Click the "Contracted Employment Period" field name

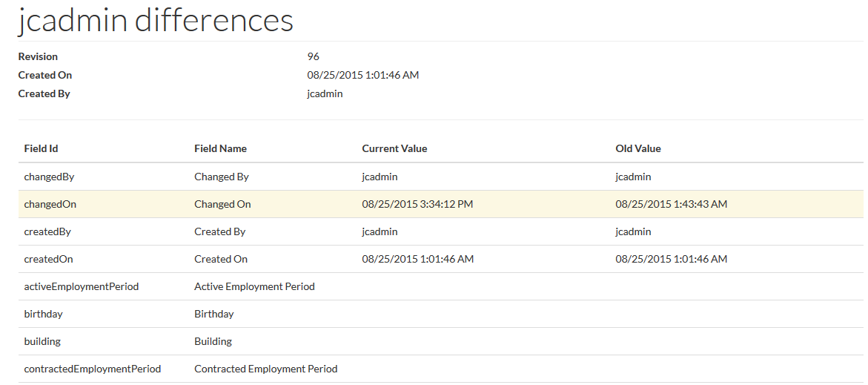point(265,369)
